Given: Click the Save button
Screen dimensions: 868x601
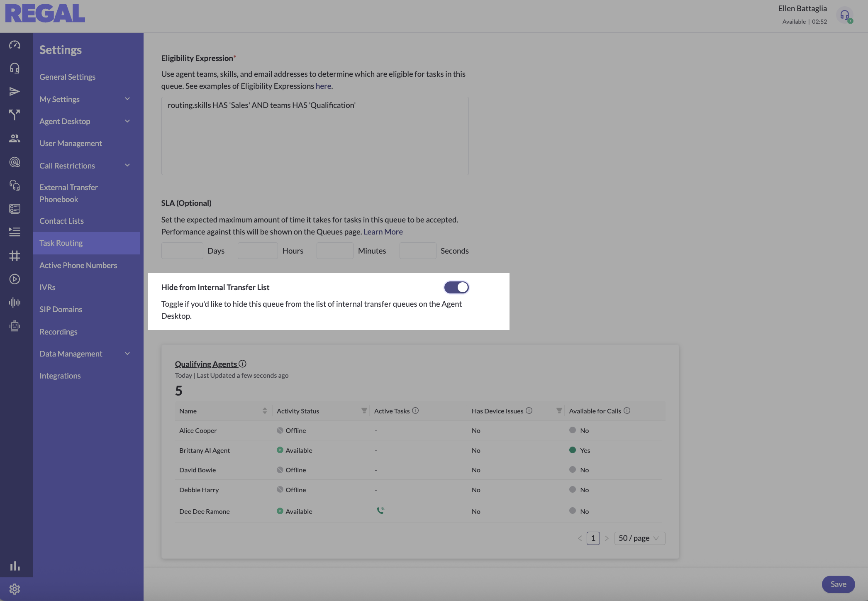Looking at the screenshot, I should pos(838,584).
